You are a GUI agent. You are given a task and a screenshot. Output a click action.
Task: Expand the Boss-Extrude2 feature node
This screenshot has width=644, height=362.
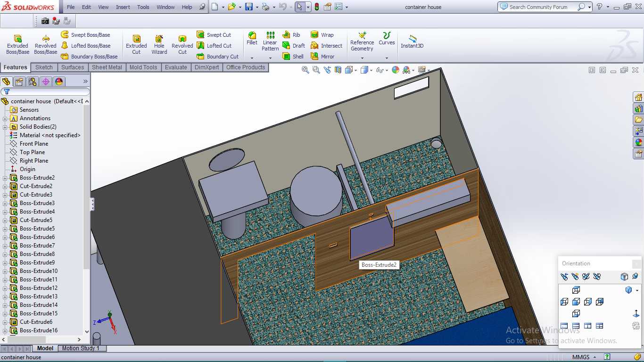tap(5, 178)
